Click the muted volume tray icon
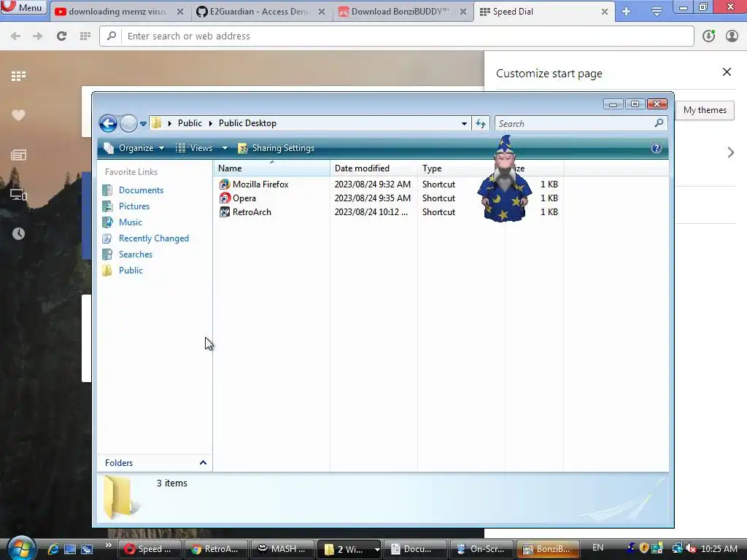The height and width of the screenshot is (560, 747). (690, 548)
